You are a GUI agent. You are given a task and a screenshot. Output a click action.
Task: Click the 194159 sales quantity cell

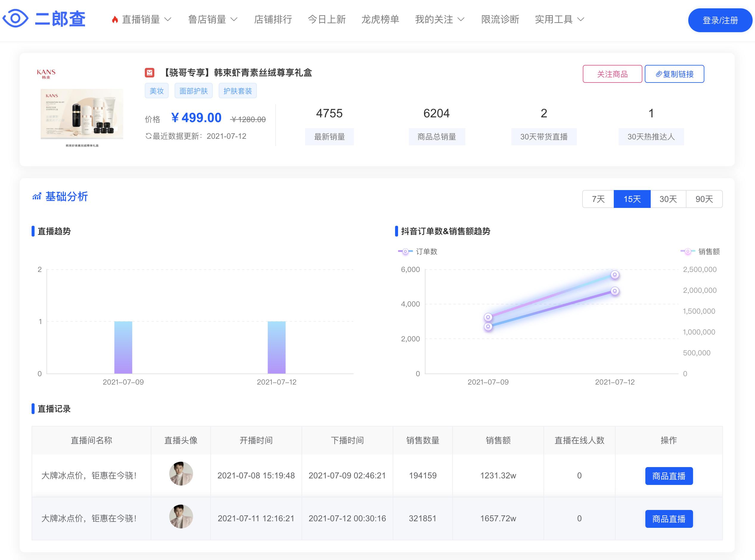click(423, 476)
